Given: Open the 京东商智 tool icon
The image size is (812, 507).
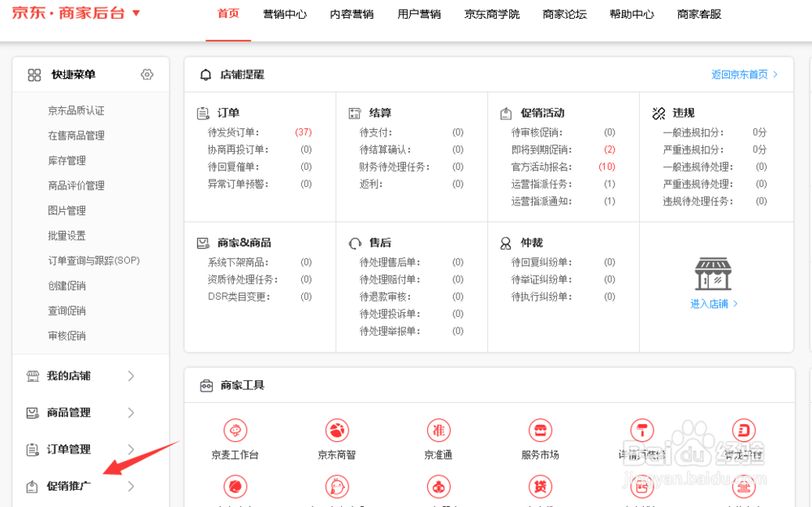Looking at the screenshot, I should pyautogui.click(x=337, y=431).
